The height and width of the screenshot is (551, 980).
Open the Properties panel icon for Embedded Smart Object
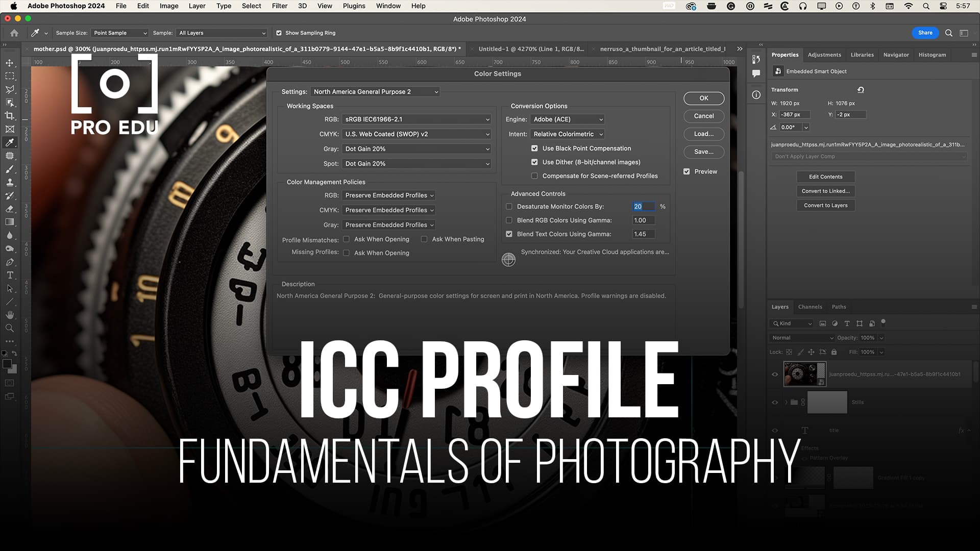click(x=778, y=71)
